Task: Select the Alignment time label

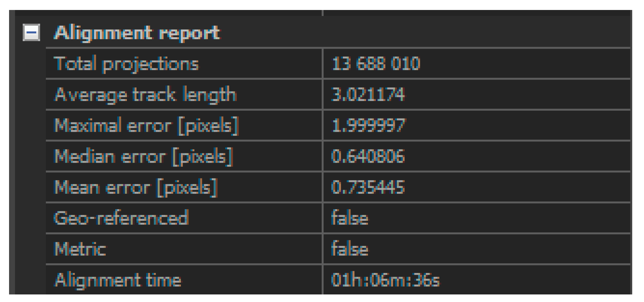Action: (118, 280)
